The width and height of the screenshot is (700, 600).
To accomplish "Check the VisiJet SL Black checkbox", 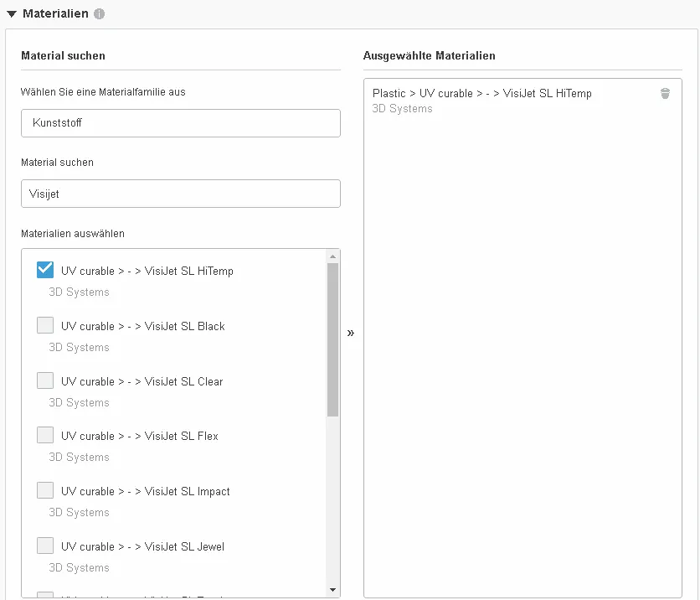I will (45, 325).
